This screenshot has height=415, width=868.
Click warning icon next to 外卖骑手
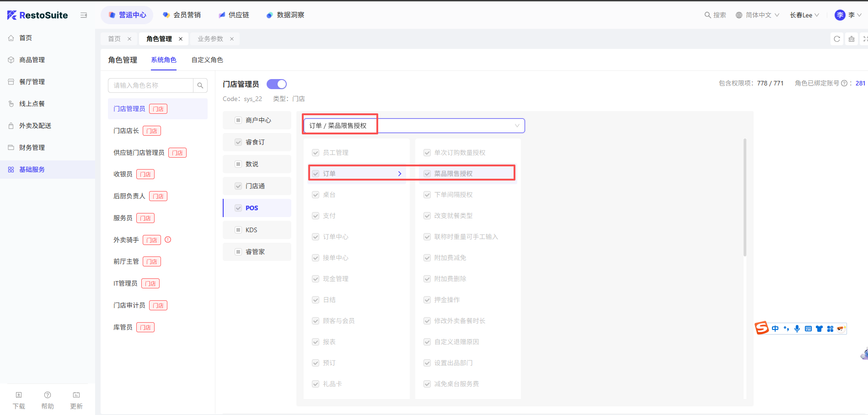[x=168, y=239]
